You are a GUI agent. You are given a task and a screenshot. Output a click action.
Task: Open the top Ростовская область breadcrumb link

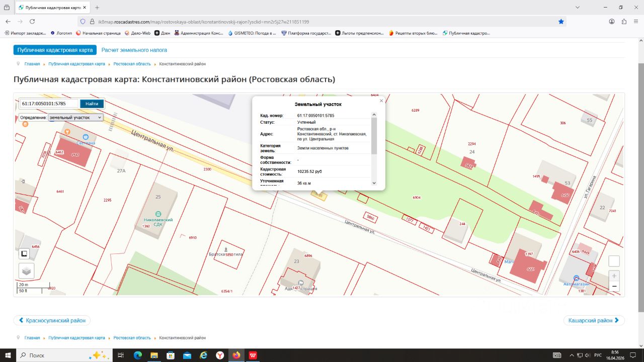point(132,64)
